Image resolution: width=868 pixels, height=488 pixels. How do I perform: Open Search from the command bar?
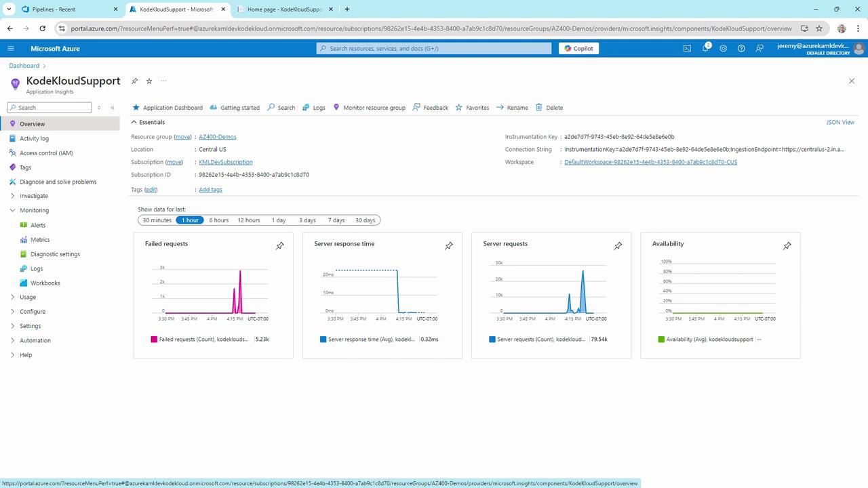point(281,108)
